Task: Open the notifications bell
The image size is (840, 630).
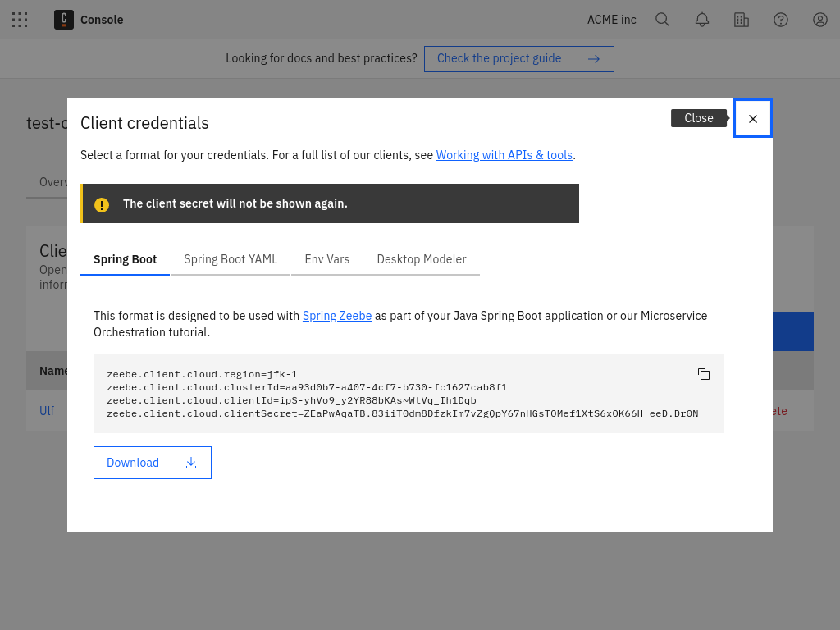Action: (x=702, y=20)
